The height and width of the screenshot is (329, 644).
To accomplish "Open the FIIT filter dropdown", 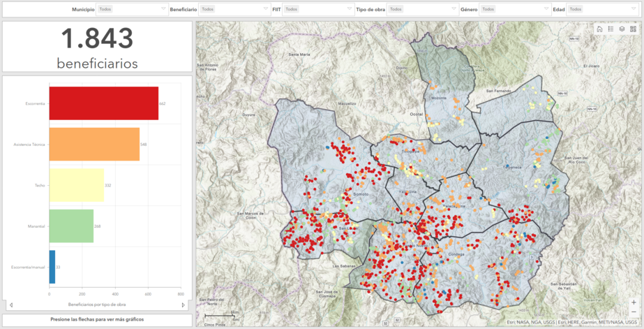I will coord(317,9).
